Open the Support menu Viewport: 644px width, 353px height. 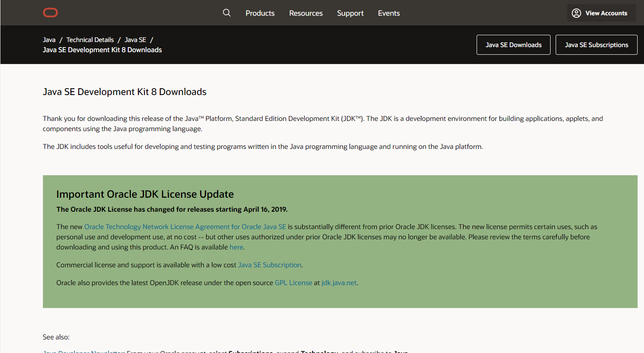click(350, 13)
